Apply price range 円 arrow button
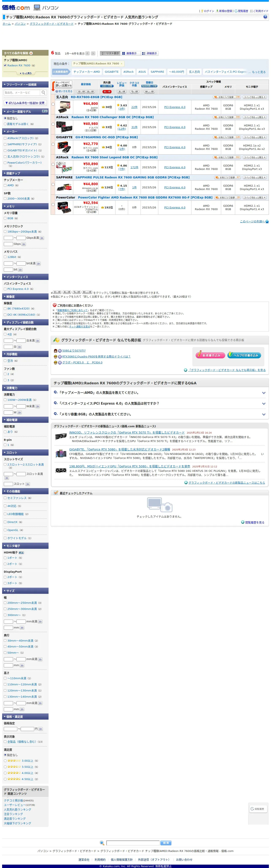The image size is (271, 868). 41,729
